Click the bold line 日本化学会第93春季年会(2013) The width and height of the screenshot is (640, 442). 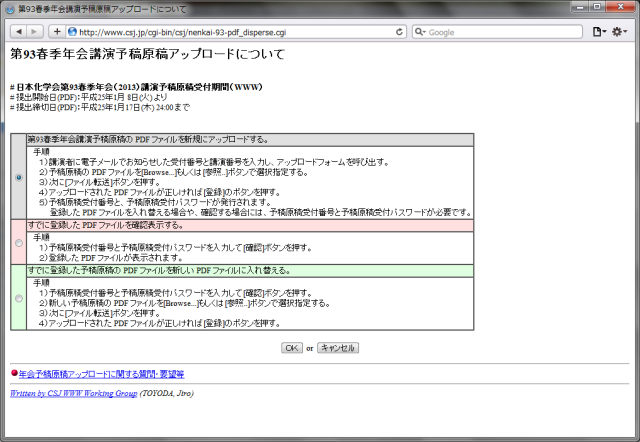136,87
